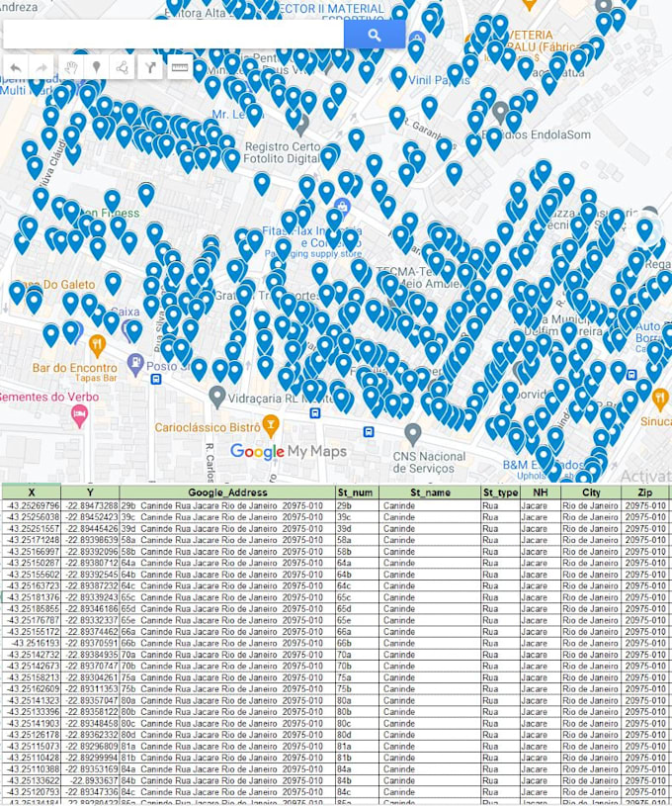Click X cell -43.25171248

32,540
